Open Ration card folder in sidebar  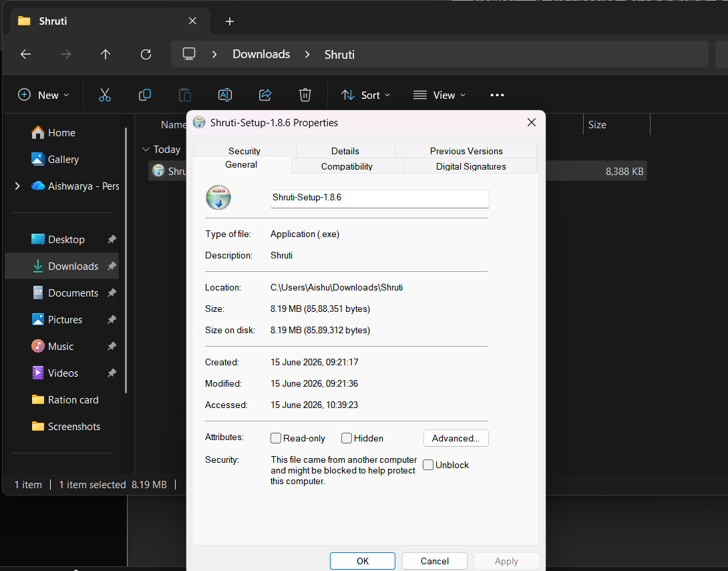(65, 399)
